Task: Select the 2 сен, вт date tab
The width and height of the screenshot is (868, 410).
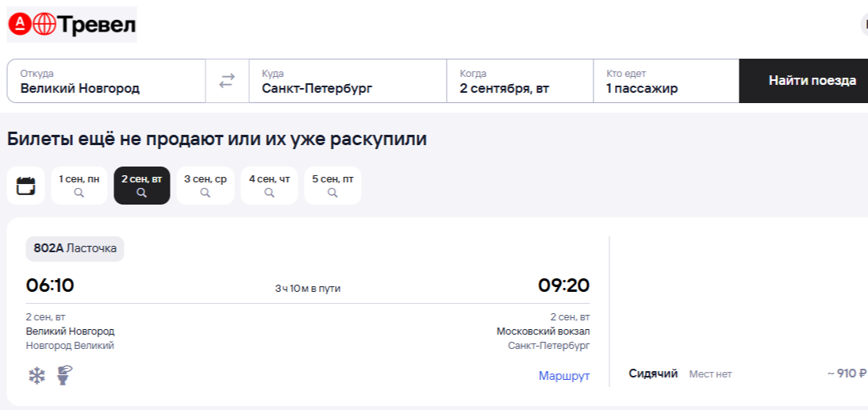Action: point(141,186)
